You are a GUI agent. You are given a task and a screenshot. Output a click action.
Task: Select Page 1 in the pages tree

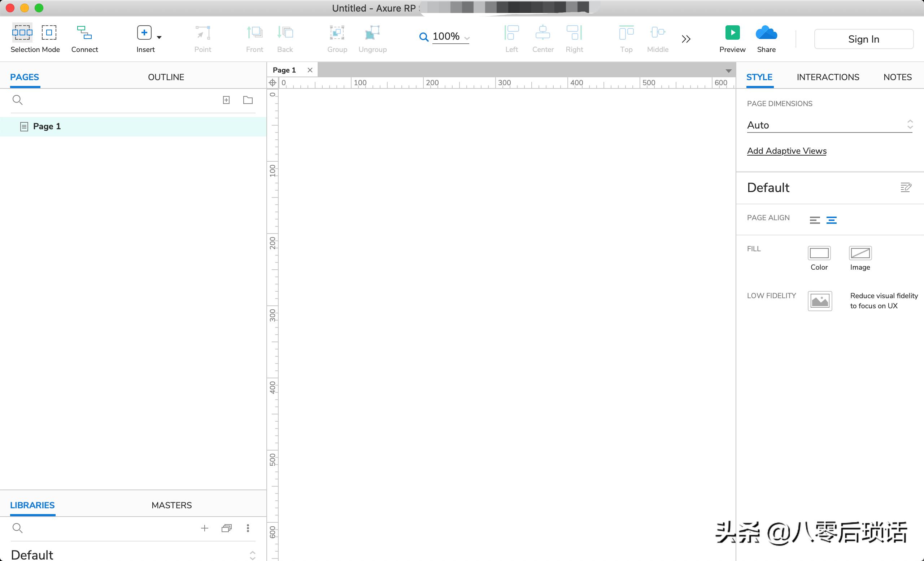[47, 126]
